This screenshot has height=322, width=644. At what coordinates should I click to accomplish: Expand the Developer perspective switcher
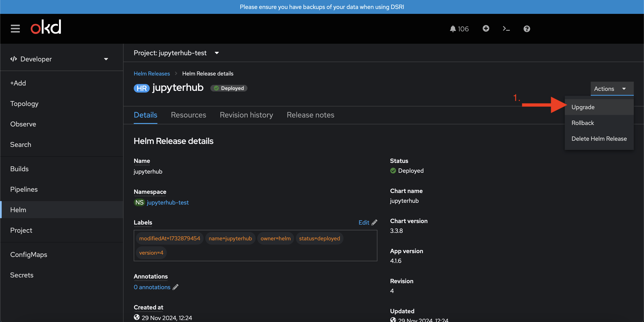point(62,59)
